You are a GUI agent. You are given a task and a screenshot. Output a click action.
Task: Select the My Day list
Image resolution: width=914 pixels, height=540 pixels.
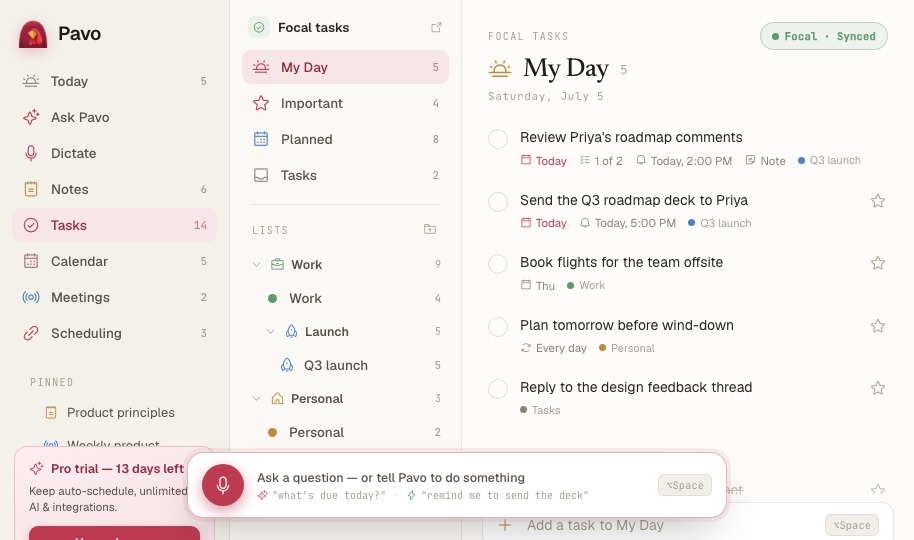pyautogui.click(x=345, y=67)
